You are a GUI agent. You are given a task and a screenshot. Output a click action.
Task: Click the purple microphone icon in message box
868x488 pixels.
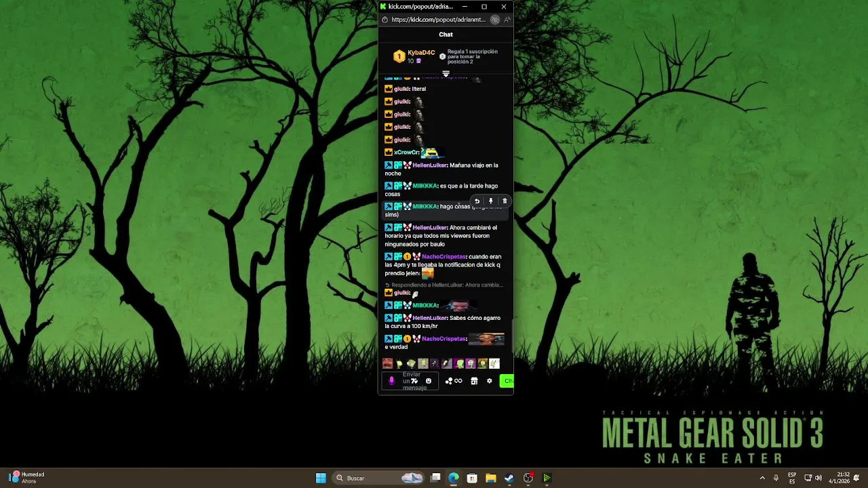pyautogui.click(x=391, y=381)
